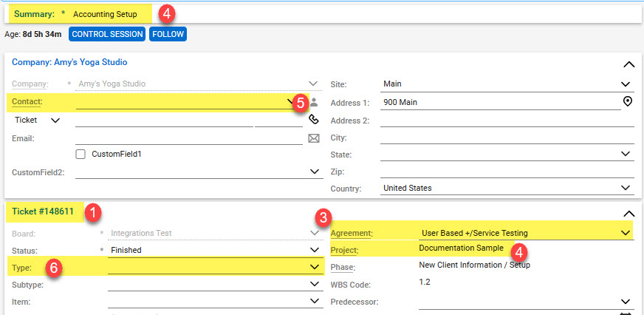This screenshot has height=315, width=644.
Task: Open the Status dropdown showing Finished
Action: click(x=315, y=250)
